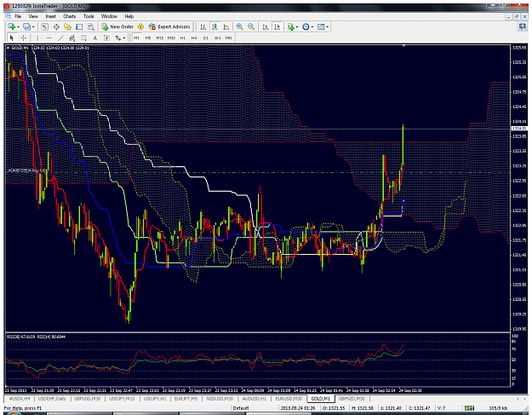Open the Tools menu
The height and width of the screenshot is (415, 532).
pyautogui.click(x=89, y=16)
